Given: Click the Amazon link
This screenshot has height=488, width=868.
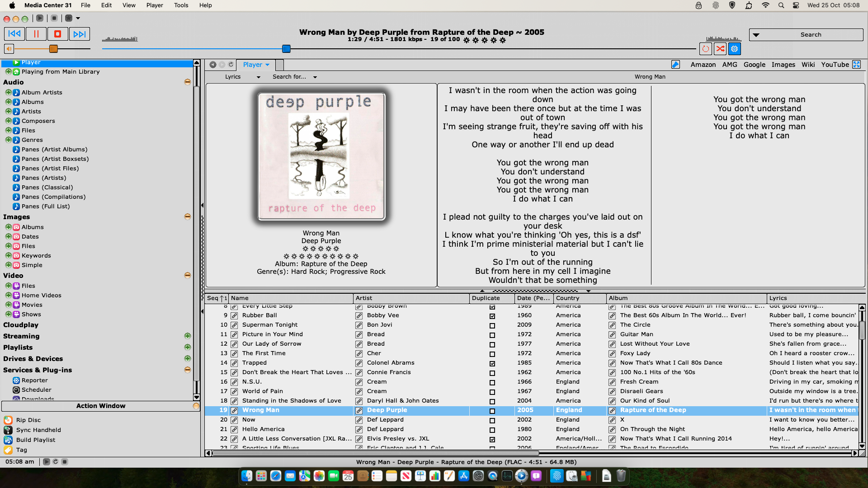Looking at the screenshot, I should (703, 65).
